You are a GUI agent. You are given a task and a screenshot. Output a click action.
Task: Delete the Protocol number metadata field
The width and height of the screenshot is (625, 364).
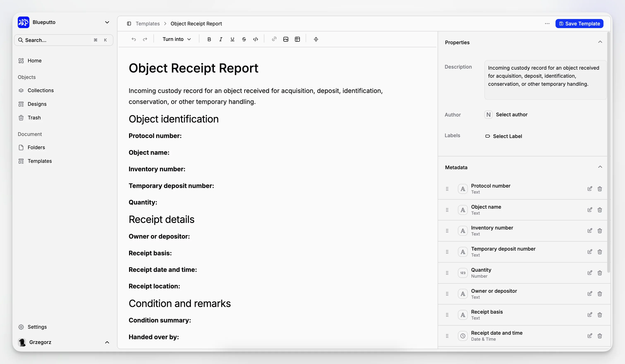click(x=600, y=189)
